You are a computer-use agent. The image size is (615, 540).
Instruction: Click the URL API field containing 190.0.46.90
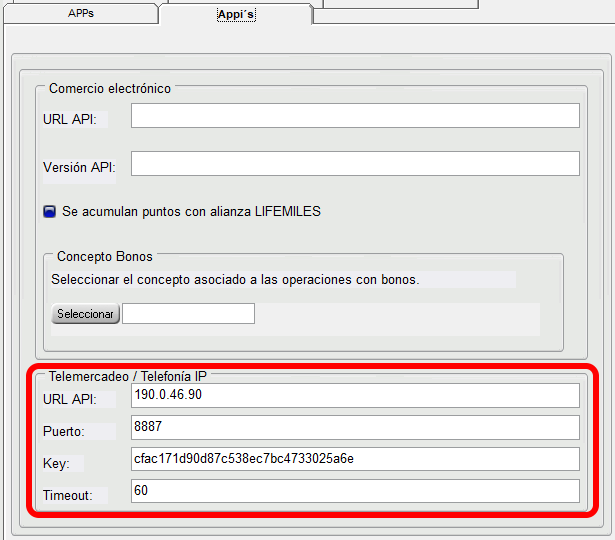[355, 396]
